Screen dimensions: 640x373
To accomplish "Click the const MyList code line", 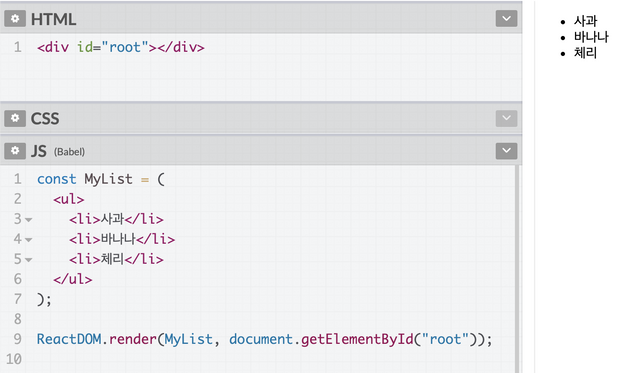I will [x=101, y=179].
